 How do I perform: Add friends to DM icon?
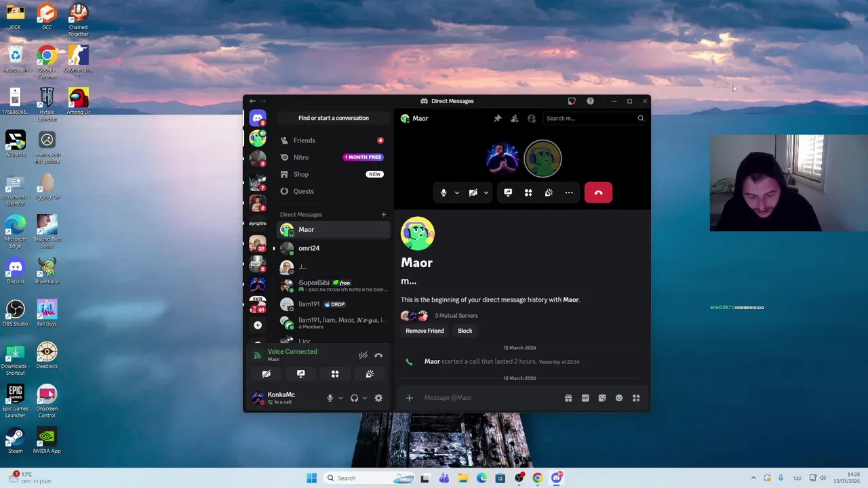point(515,119)
